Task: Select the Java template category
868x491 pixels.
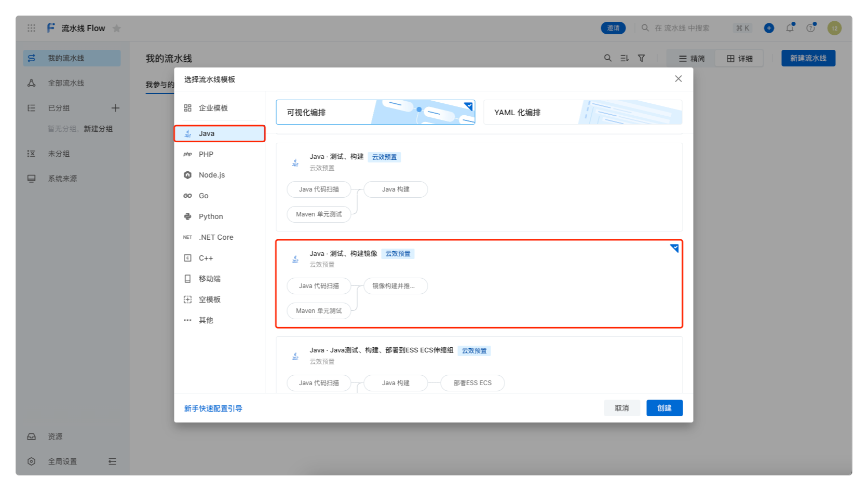Action: 220,133
